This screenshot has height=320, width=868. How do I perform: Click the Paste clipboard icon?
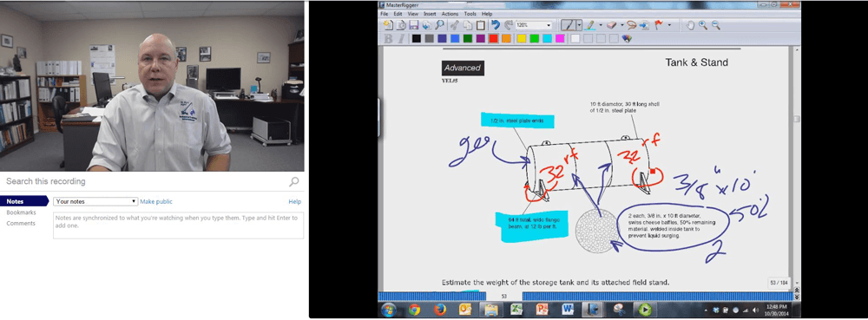481,25
